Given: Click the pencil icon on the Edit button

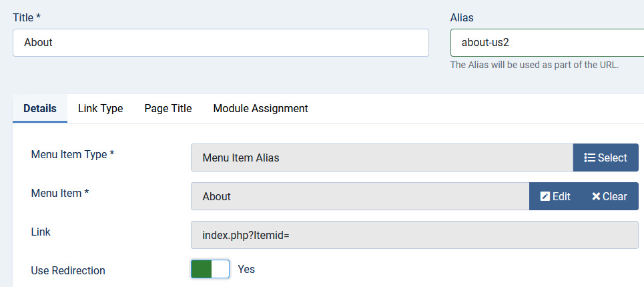Looking at the screenshot, I should (x=545, y=197).
